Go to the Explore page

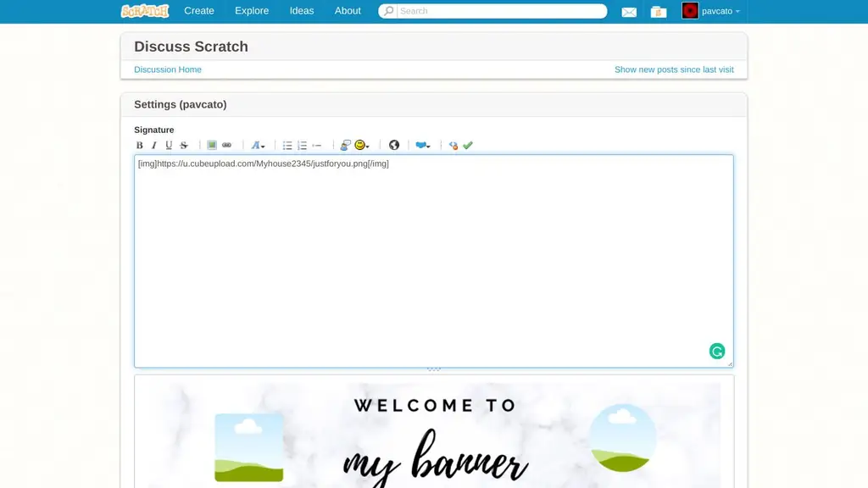[x=252, y=11]
